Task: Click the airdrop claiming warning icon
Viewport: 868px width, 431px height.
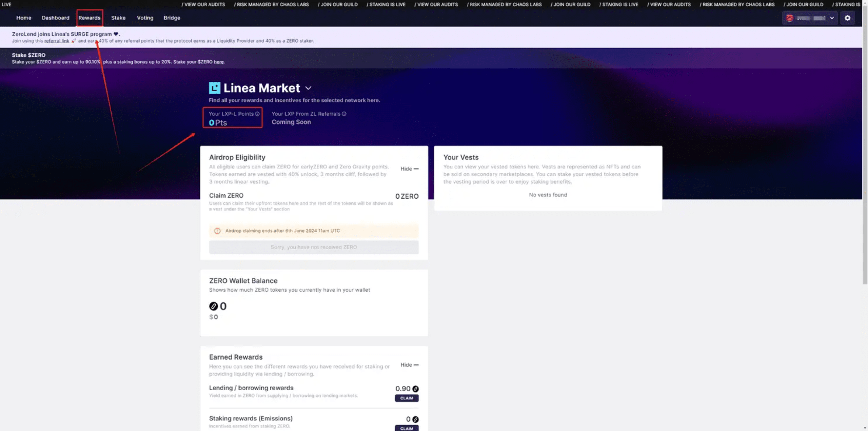Action: [217, 231]
